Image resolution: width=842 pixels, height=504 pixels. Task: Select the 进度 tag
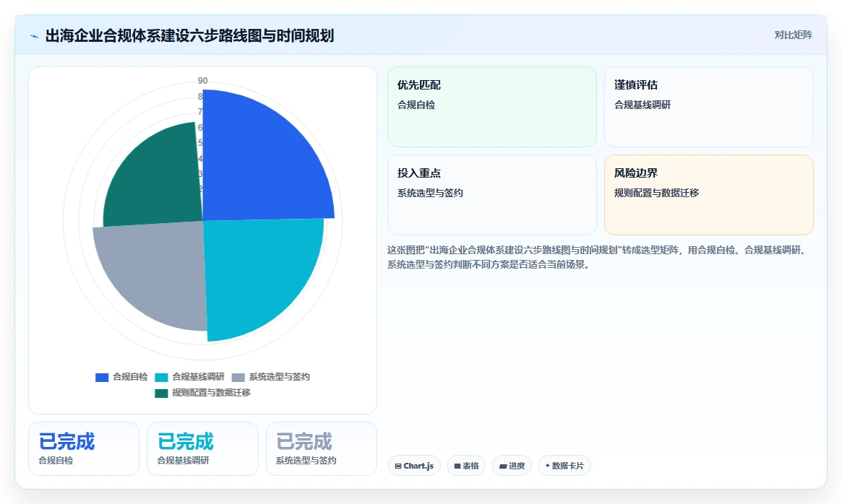512,466
